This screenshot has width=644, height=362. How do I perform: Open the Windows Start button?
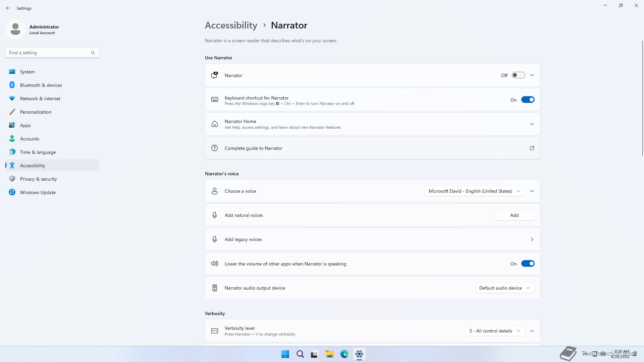coord(285,354)
